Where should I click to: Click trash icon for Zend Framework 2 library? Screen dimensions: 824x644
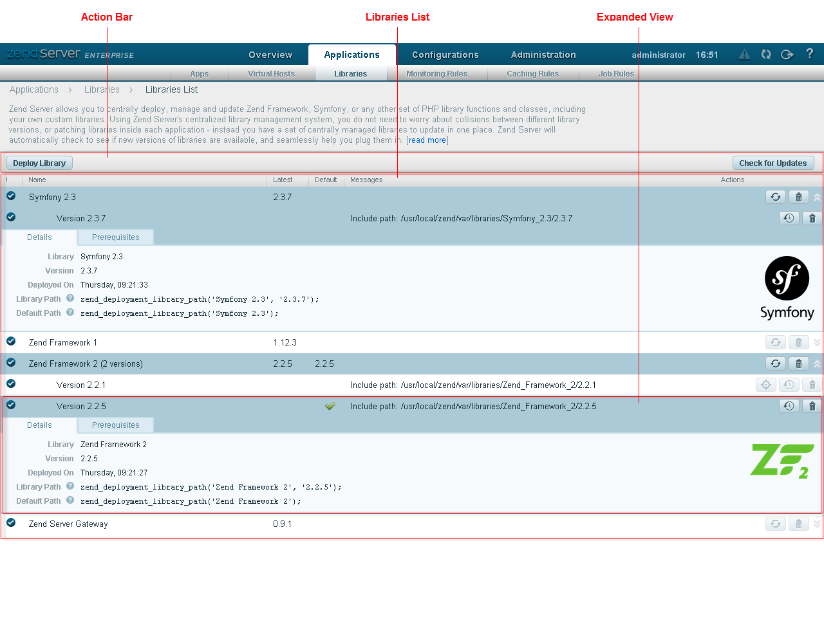[799, 364]
